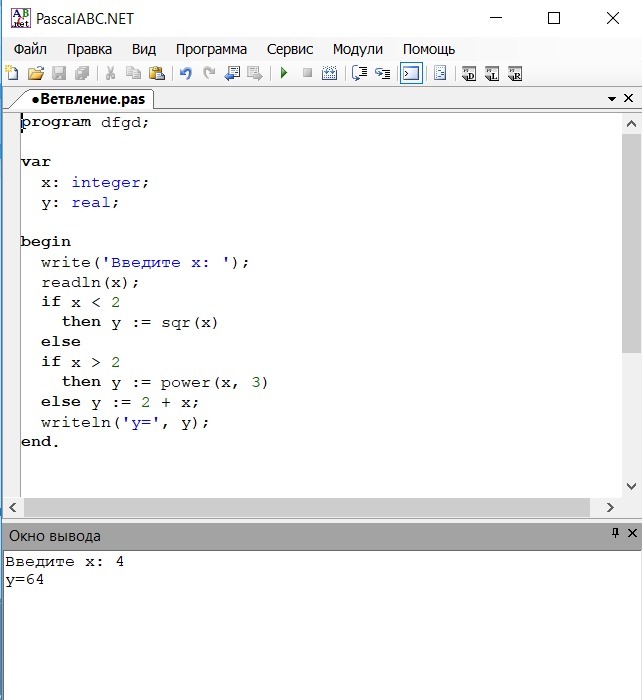Click the green Run program arrow
The width and height of the screenshot is (642, 700).
[x=283, y=73]
